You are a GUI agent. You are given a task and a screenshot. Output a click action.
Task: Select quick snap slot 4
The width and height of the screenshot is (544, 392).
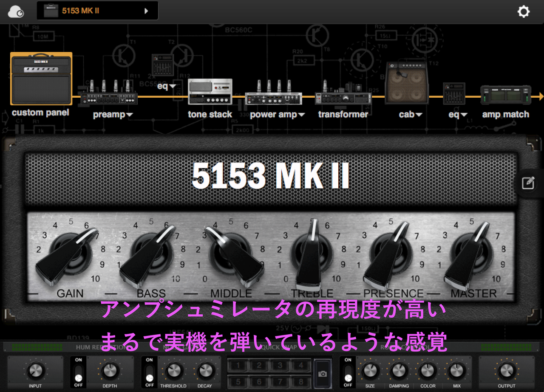coord(301,365)
